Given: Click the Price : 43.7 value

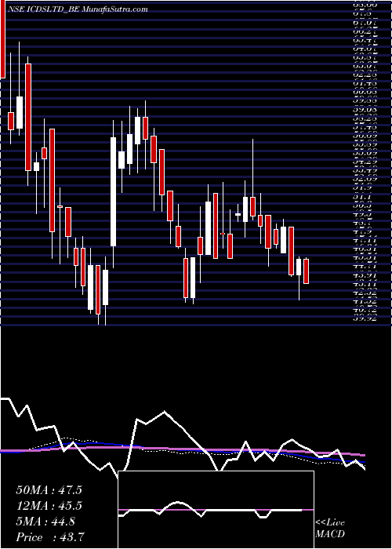Looking at the screenshot, I should (50, 537).
